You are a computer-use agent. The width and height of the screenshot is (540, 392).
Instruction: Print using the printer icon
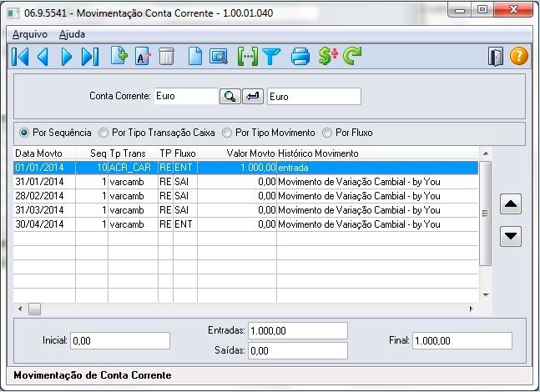(300, 57)
